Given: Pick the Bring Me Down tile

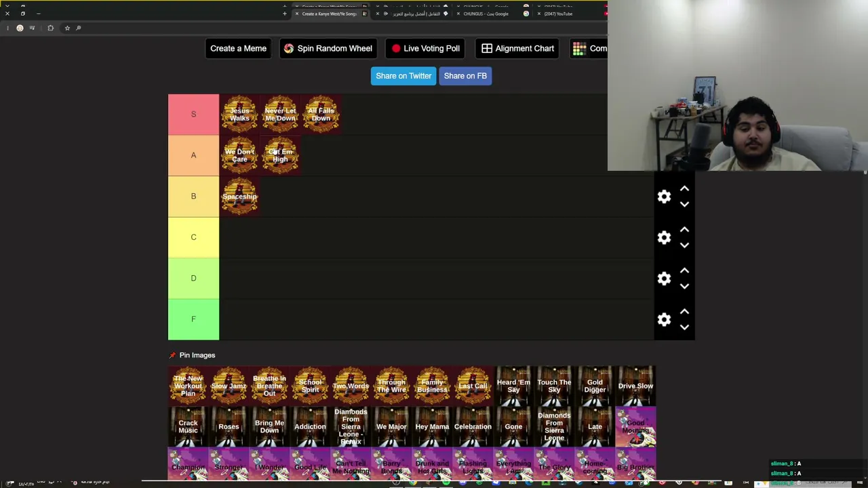Looking at the screenshot, I should click(x=269, y=427).
